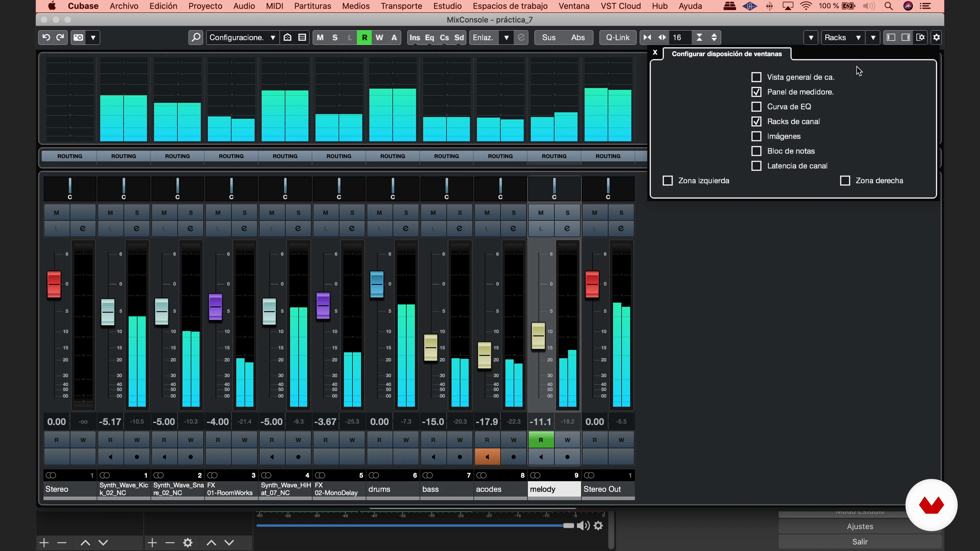Open the Transporte menu
Screen dimensions: 980x551
(x=401, y=6)
